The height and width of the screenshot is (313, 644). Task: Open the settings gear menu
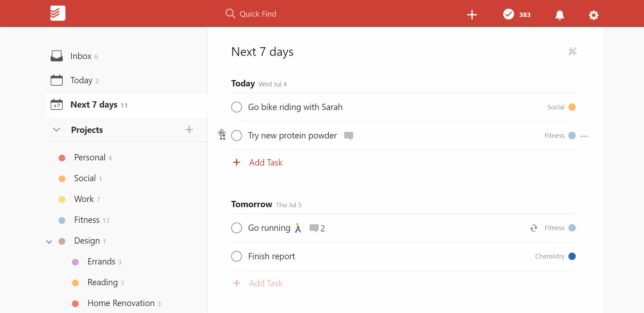593,15
